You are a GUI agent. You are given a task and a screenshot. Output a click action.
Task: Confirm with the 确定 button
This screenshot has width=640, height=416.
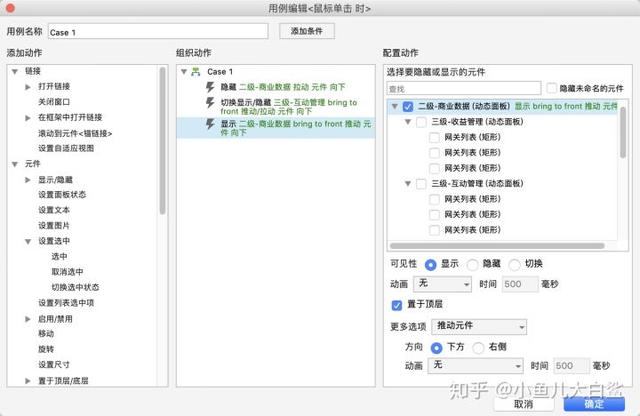point(594,404)
